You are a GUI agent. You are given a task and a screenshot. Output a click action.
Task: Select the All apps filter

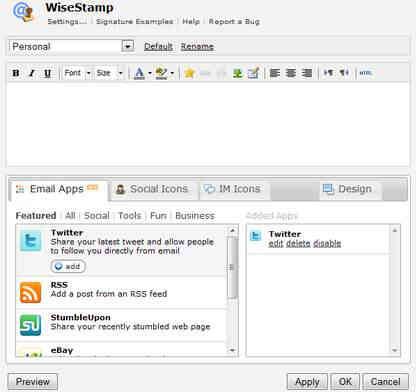pyautogui.click(x=70, y=216)
